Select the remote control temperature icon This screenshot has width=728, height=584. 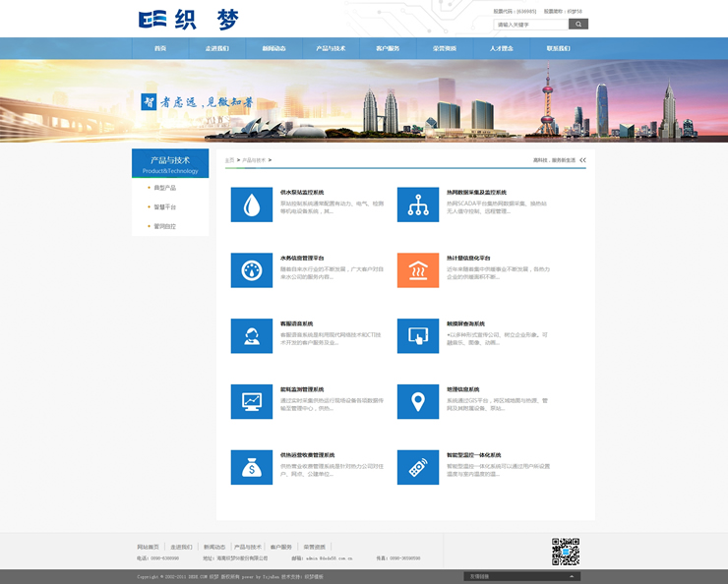coord(418,467)
